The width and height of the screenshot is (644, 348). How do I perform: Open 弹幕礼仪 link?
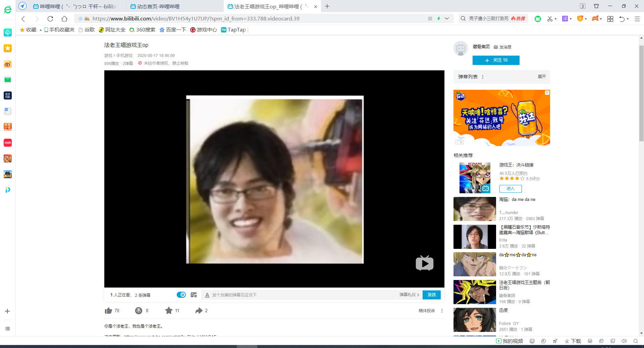[409, 295]
